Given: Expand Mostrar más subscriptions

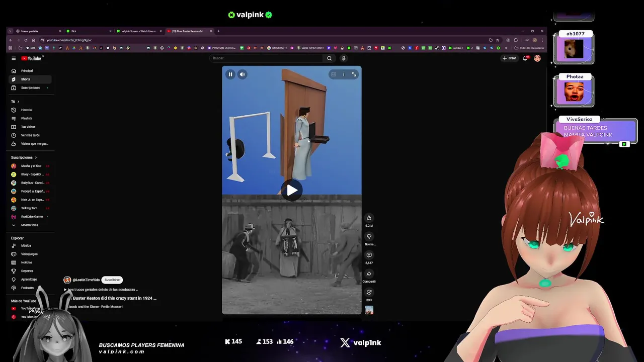Looking at the screenshot, I should pos(30,225).
